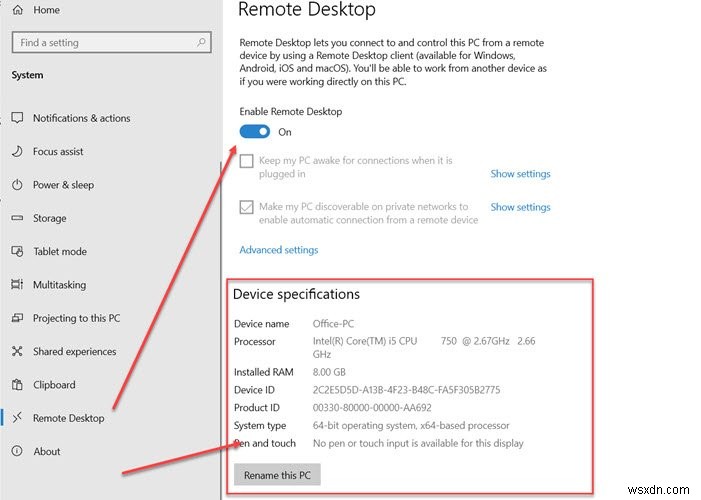Image resolution: width=701 pixels, height=500 pixels.
Task: Turn off Enable Remote Desktop switch
Action: click(x=255, y=131)
